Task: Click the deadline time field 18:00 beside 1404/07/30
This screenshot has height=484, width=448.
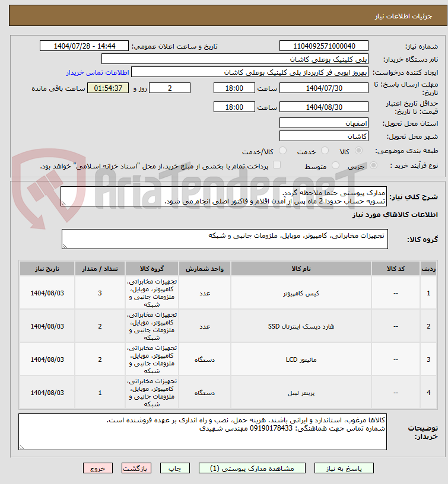Action: [x=234, y=88]
